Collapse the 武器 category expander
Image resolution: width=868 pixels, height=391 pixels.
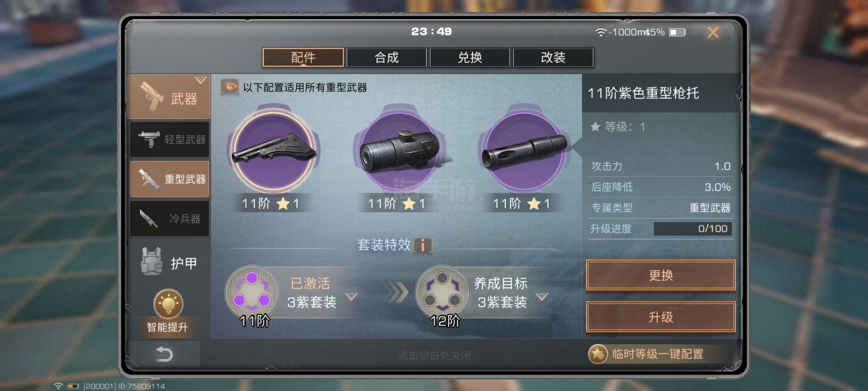(200, 80)
